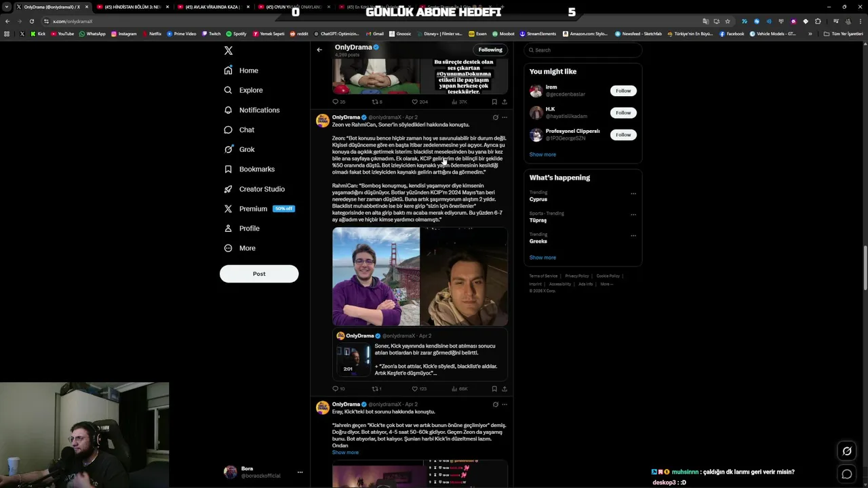
Task: Open account options next to Bora @boraozkofficial
Action: (x=300, y=472)
